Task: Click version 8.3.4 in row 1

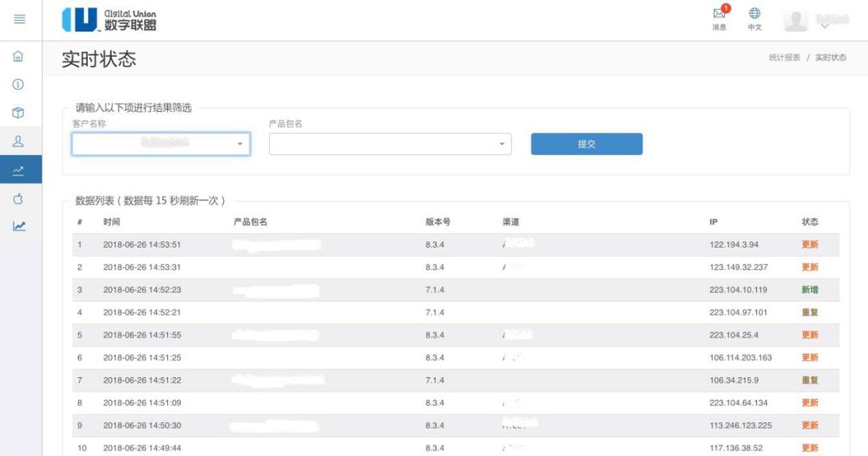Action: [435, 244]
